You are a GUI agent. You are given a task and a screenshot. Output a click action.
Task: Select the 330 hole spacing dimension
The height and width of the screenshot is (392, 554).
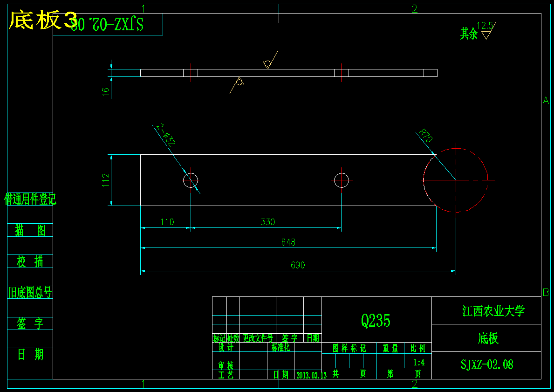(268, 222)
